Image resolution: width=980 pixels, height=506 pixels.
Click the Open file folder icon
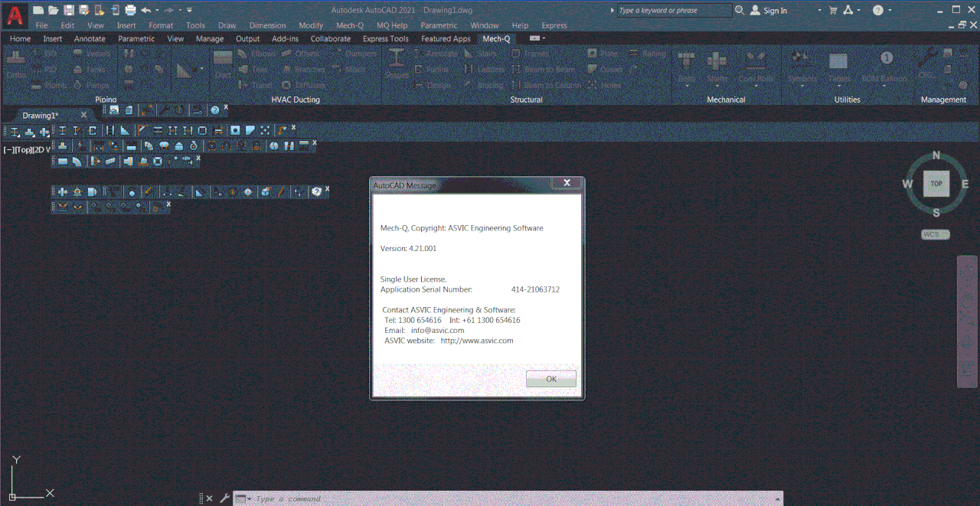(x=53, y=10)
